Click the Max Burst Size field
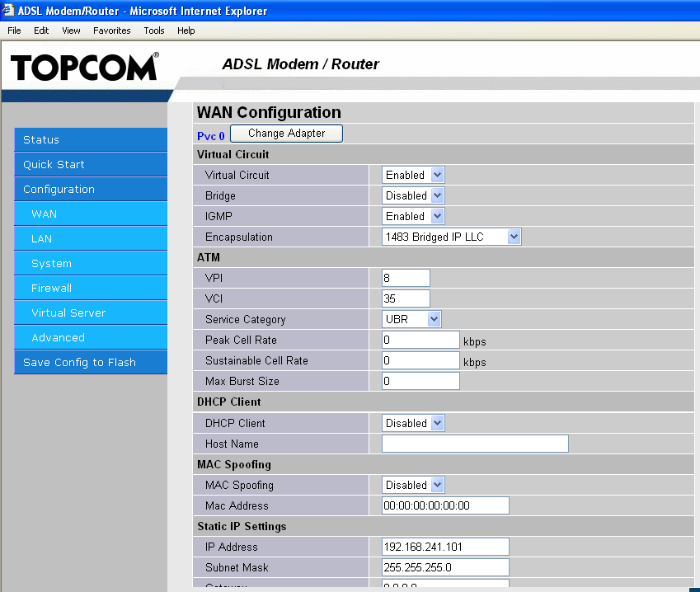 point(420,381)
